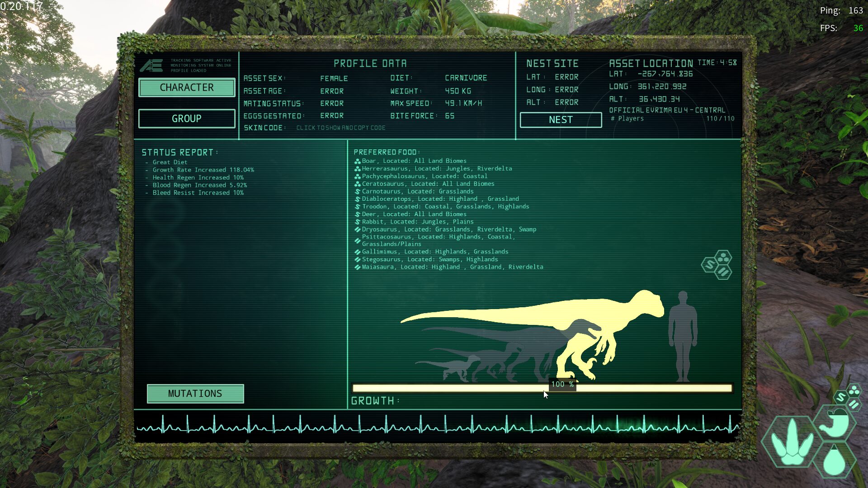Screen dimensions: 868x488
Task: Click the S-shaped nutrient icon beside Carnotaurus
Action: (x=357, y=192)
